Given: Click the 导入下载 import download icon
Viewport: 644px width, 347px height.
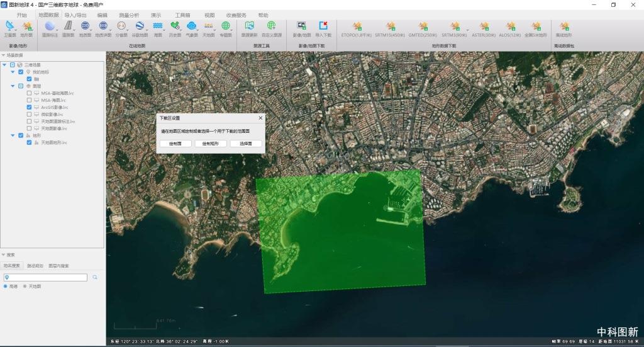Looking at the screenshot, I should click(x=323, y=26).
